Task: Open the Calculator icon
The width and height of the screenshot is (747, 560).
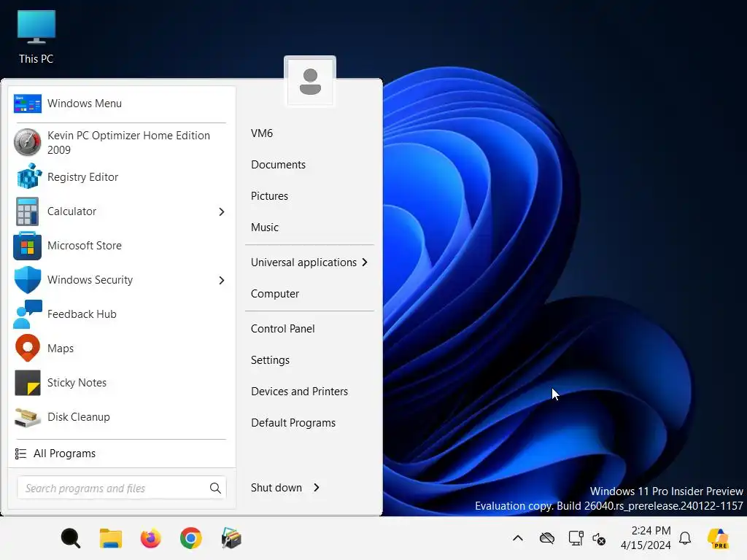Action: (28, 211)
